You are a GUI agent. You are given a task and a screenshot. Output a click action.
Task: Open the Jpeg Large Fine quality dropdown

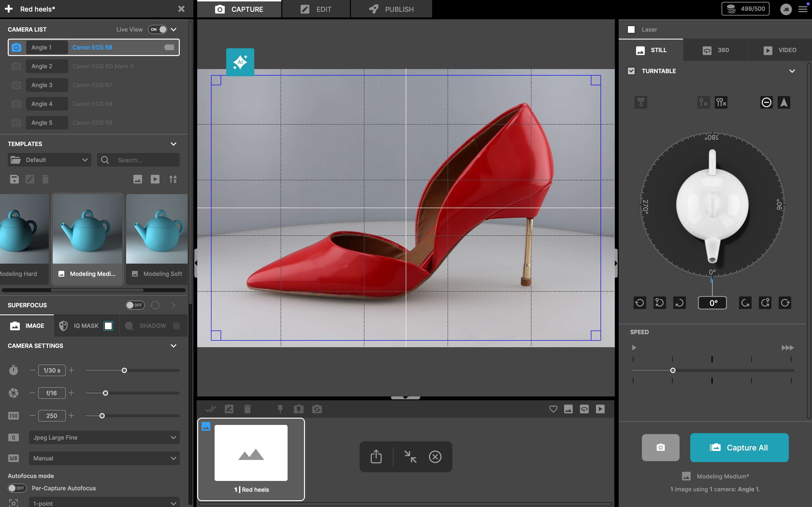pyautogui.click(x=104, y=437)
